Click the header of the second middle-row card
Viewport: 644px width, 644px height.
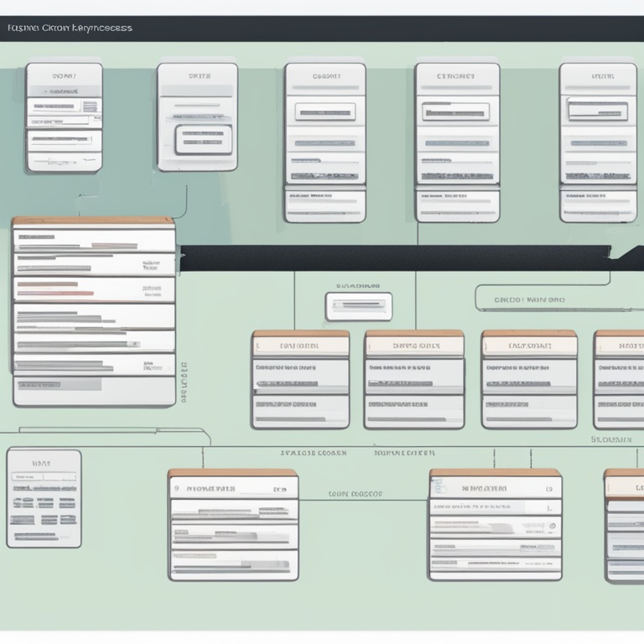coord(414,344)
